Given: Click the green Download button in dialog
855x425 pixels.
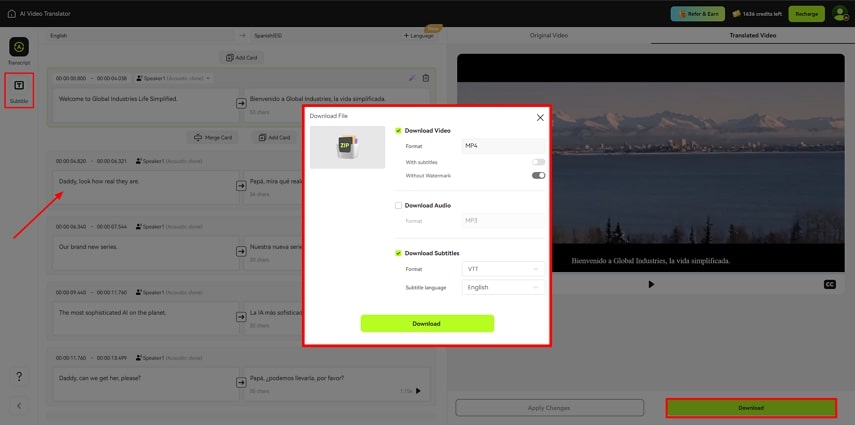Looking at the screenshot, I should coord(427,324).
